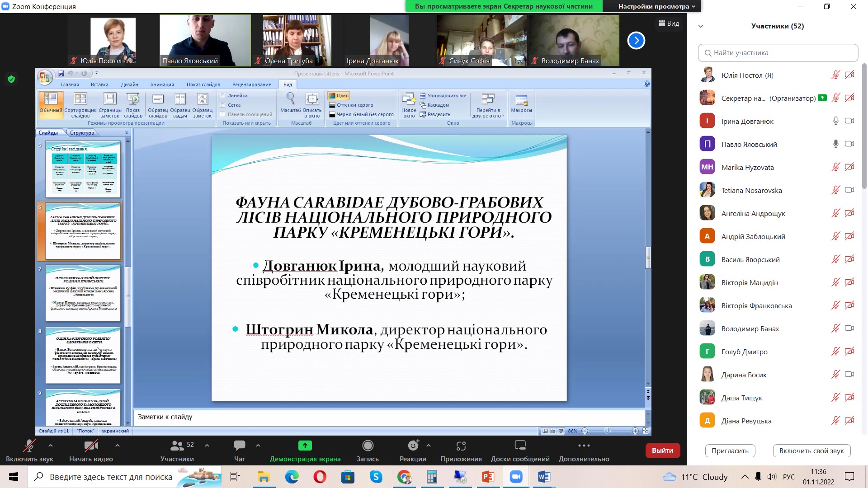The height and width of the screenshot is (488, 868).
Task: Adjust the PowerPoint zoom slider
Action: click(607, 431)
